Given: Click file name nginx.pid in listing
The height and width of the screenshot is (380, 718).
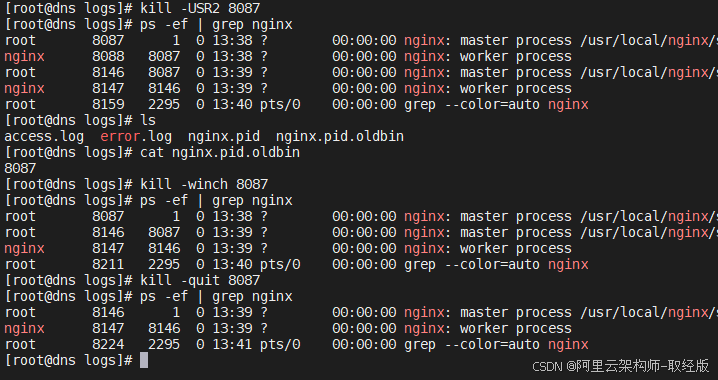Looking at the screenshot, I should [224, 136].
